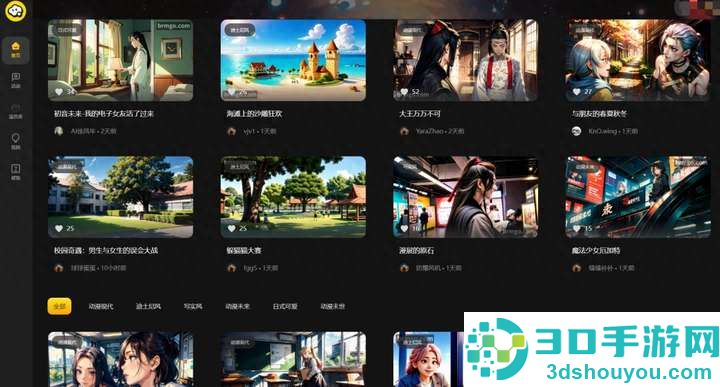Image resolution: width=720 pixels, height=387 pixels.
Task: Open the bottom-row two girls classroom thumbnail
Action: [121, 359]
